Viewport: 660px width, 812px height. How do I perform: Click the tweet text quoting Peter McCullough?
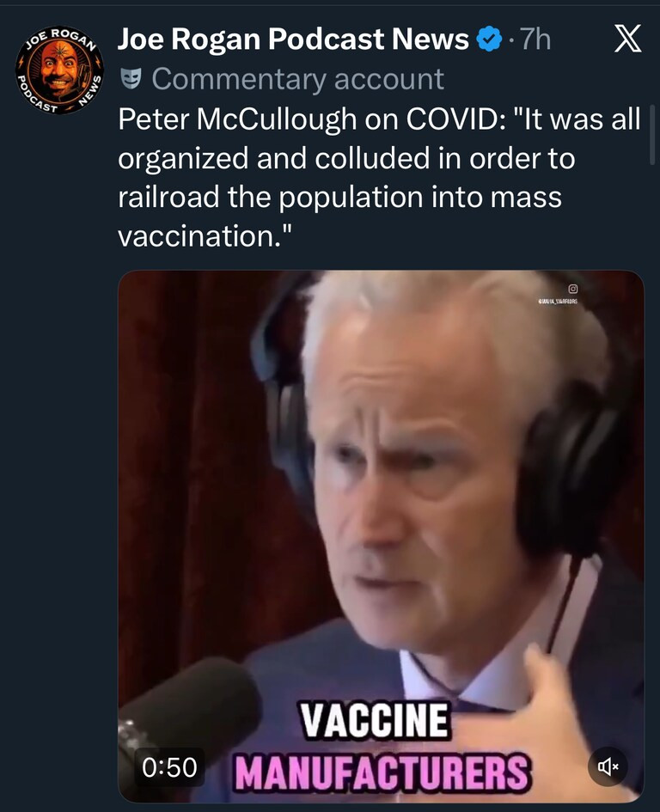(379, 178)
